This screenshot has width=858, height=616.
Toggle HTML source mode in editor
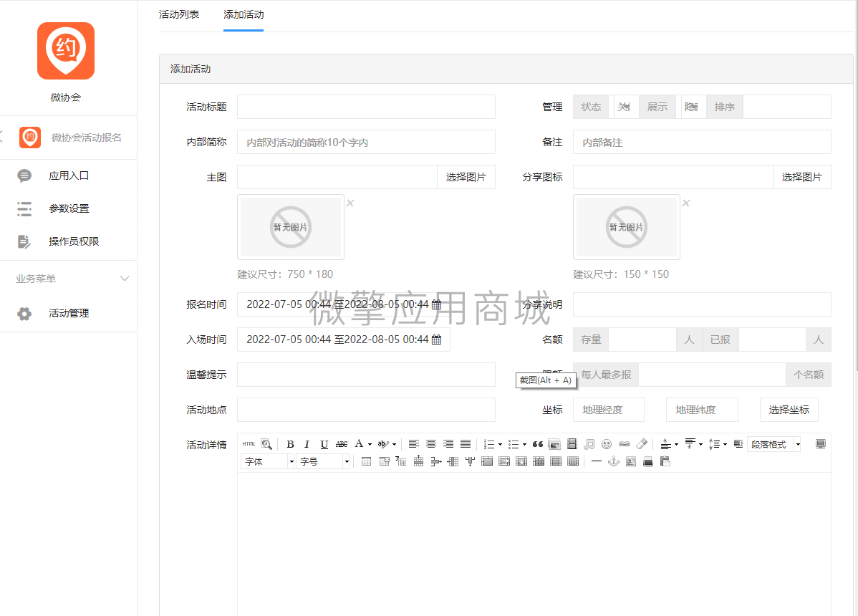249,444
